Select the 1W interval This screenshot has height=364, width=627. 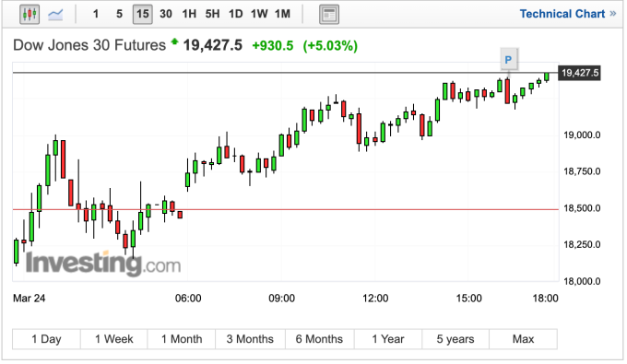pyautogui.click(x=259, y=15)
